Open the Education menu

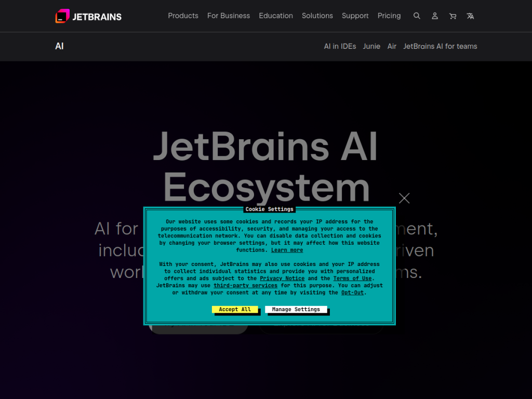click(x=275, y=16)
